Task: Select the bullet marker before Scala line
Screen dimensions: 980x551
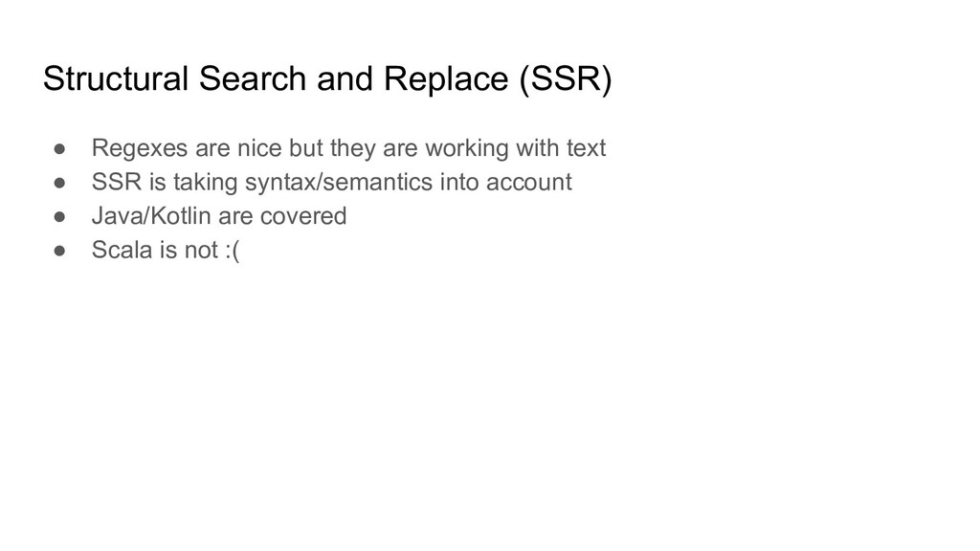Action: point(60,251)
